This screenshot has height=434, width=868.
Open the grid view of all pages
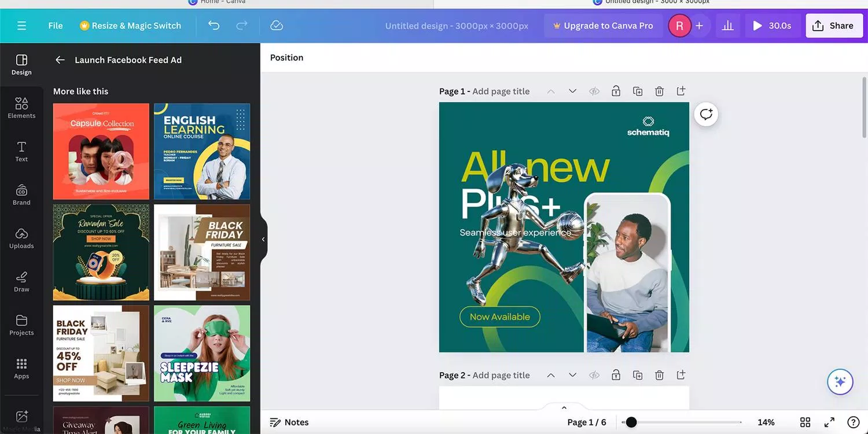point(805,422)
